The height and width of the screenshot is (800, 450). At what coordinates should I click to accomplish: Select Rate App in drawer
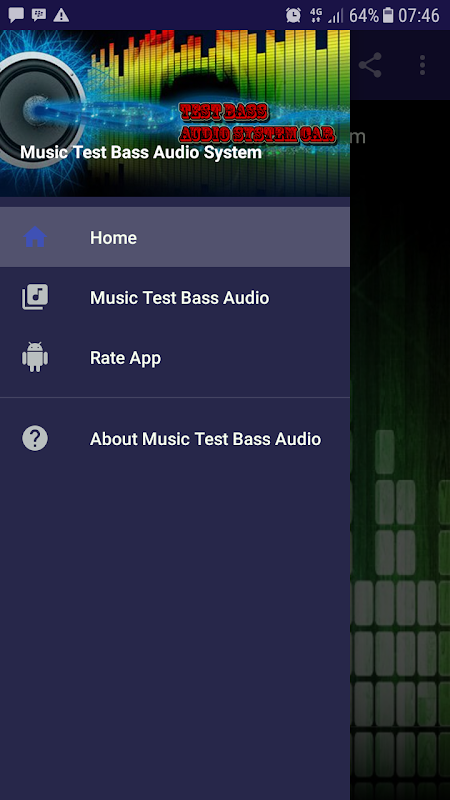(175, 358)
